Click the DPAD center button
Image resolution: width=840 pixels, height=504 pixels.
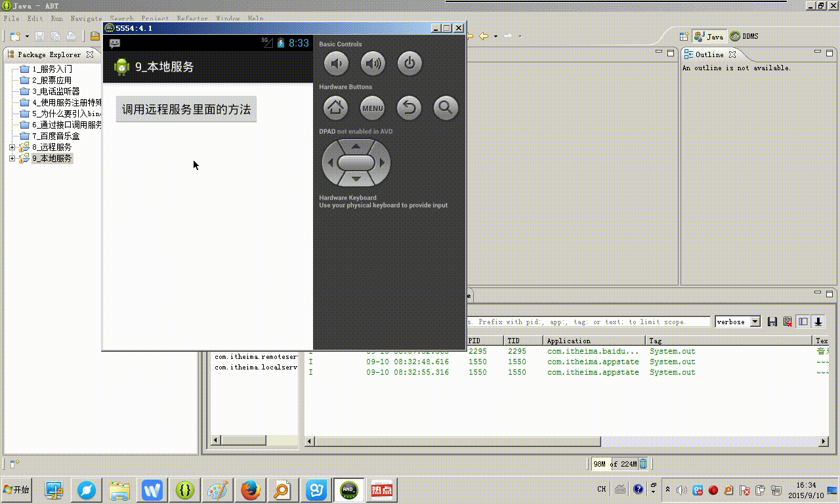356,163
